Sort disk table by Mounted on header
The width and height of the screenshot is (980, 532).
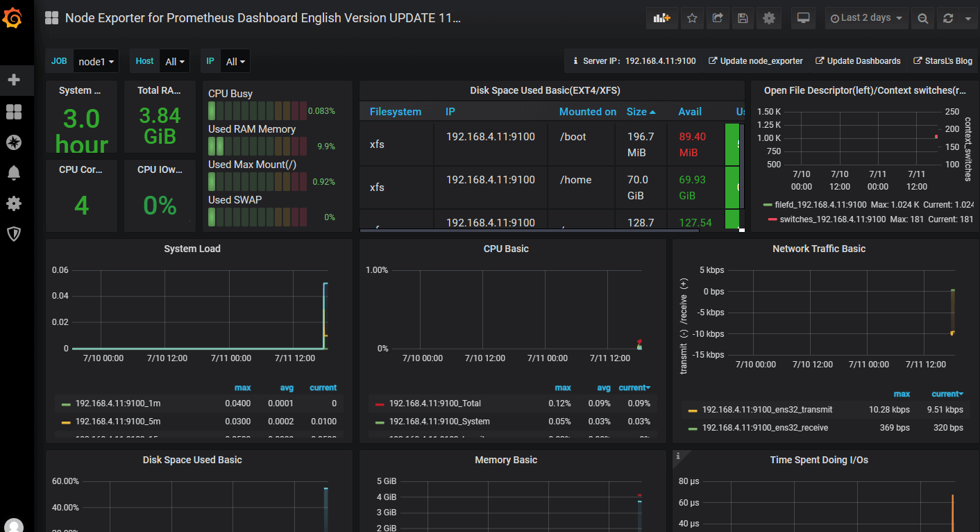[x=588, y=112]
